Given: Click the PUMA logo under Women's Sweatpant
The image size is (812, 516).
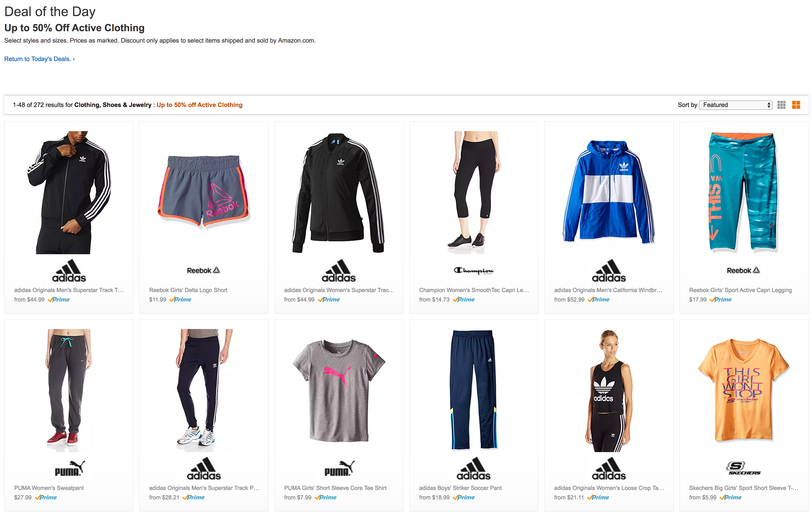Looking at the screenshot, I should (x=70, y=468).
